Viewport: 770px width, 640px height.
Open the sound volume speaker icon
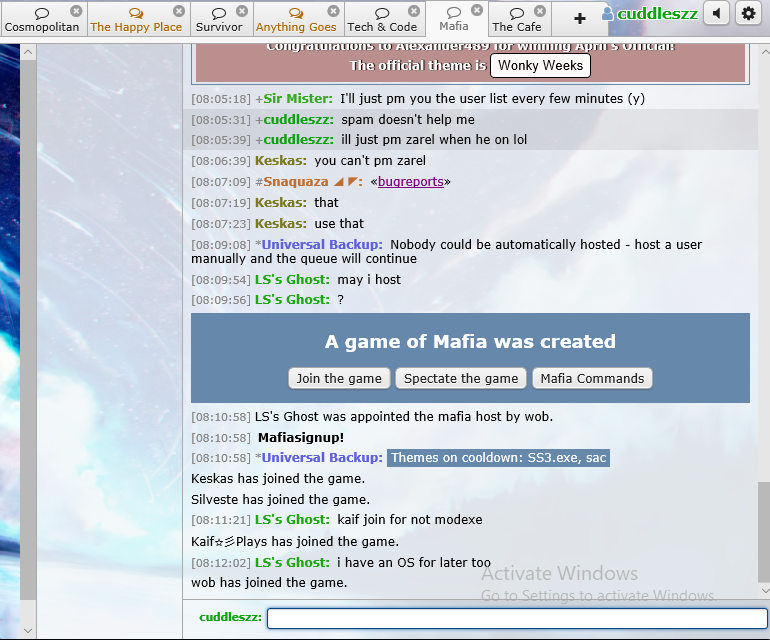point(716,13)
